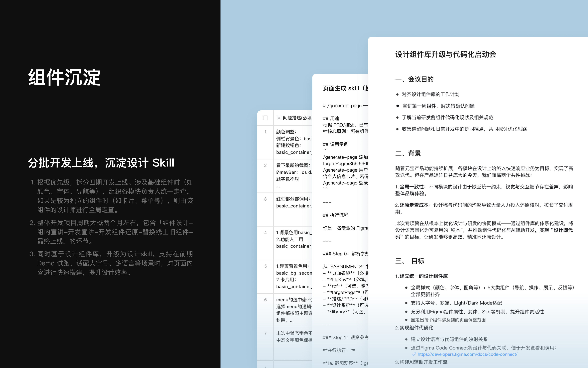The image size is (588, 368).
Task: Click the ## 调用示例 heading
Action: tap(335, 144)
